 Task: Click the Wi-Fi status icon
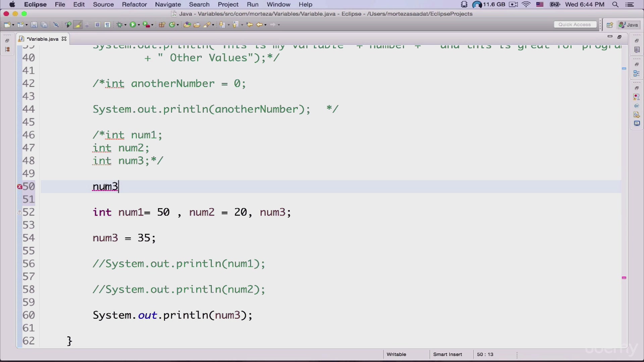(x=526, y=4)
